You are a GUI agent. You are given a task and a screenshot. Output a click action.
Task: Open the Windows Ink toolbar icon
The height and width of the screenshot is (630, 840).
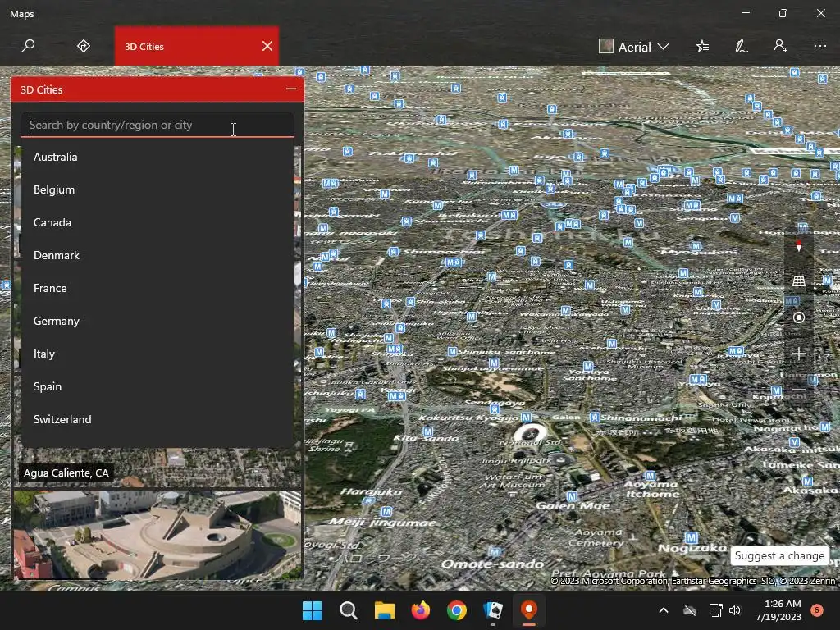coord(742,47)
